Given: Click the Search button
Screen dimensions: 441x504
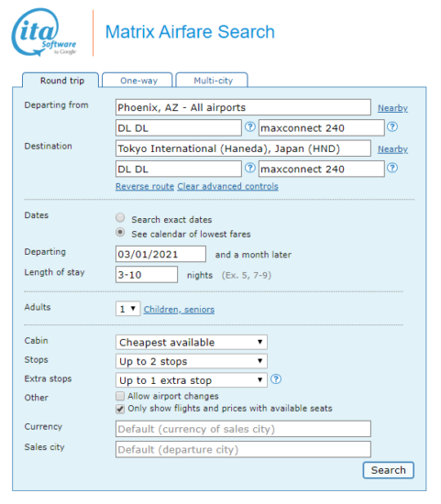Looking at the screenshot, I should coord(388,470).
